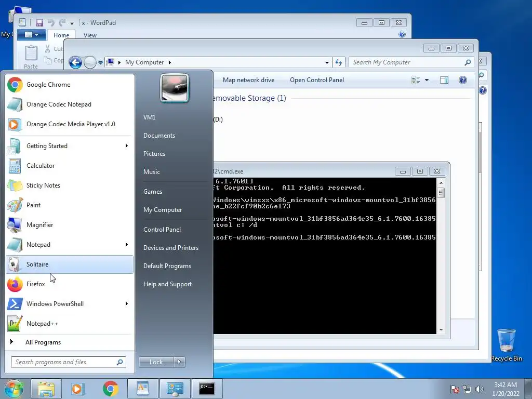Open My Computer from Start menu
This screenshot has width=532, height=399.
163,210
